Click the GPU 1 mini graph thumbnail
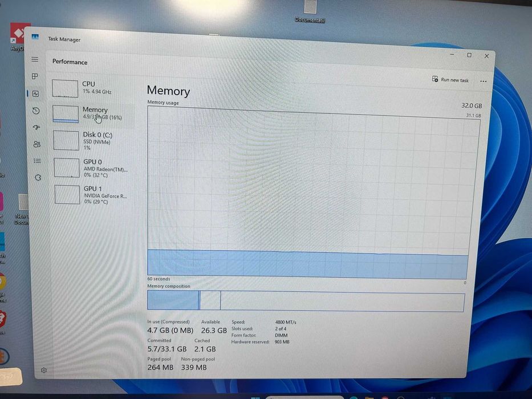 pyautogui.click(x=67, y=195)
